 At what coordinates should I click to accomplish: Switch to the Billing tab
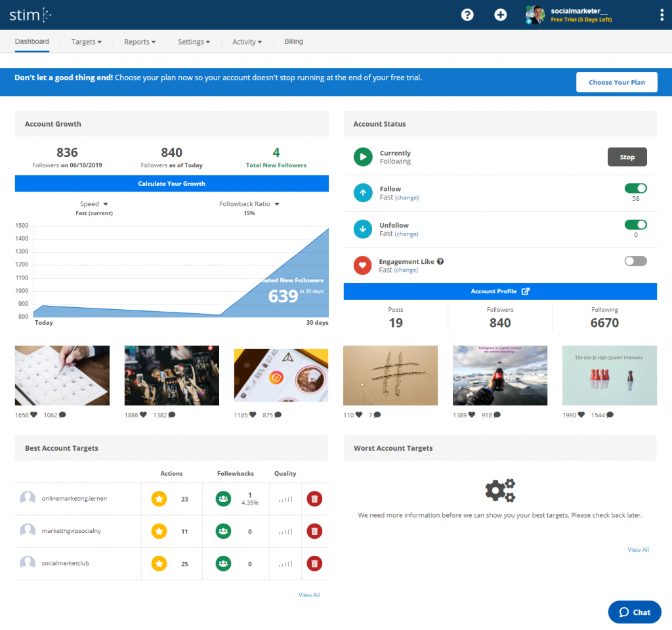point(293,41)
